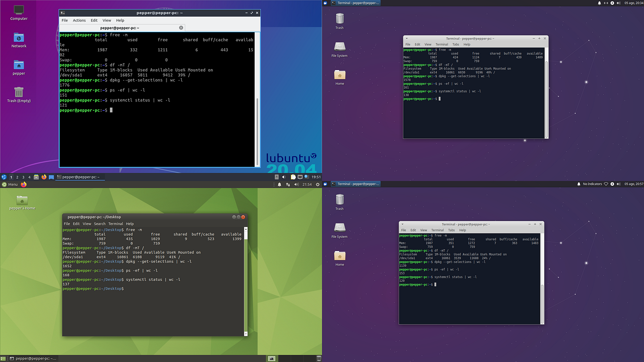644x362 pixels.
Task: Open Firefox from the Lubuntu taskbar
Action: (44, 177)
